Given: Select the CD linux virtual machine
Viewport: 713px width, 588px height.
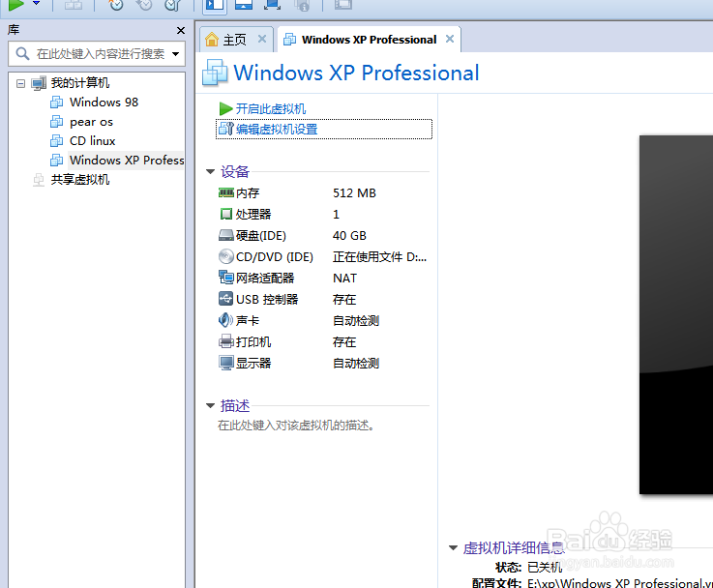Looking at the screenshot, I should tap(92, 141).
